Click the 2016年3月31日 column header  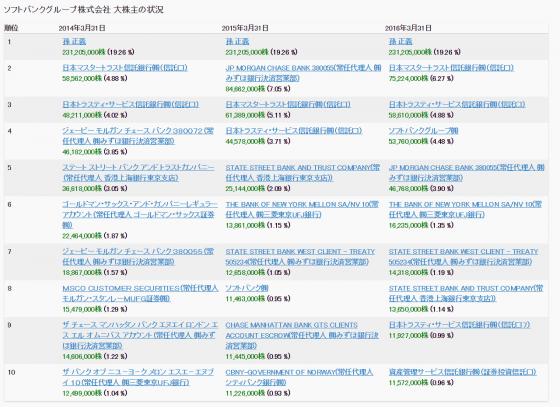coord(408,28)
